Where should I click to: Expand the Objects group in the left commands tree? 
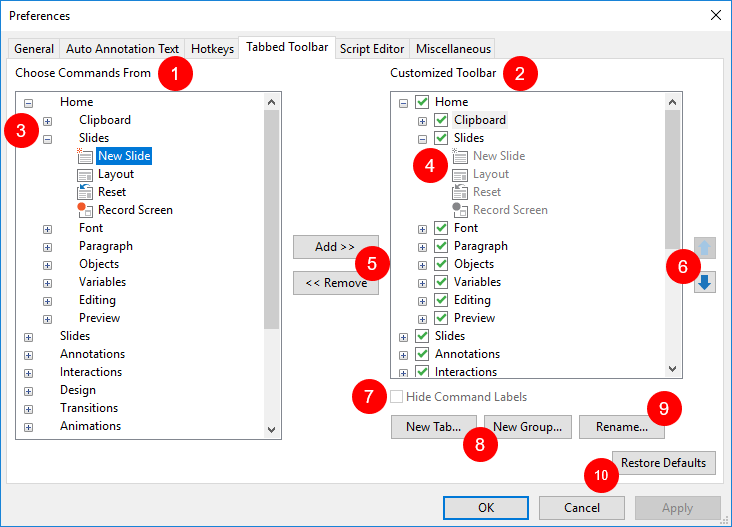(47, 265)
